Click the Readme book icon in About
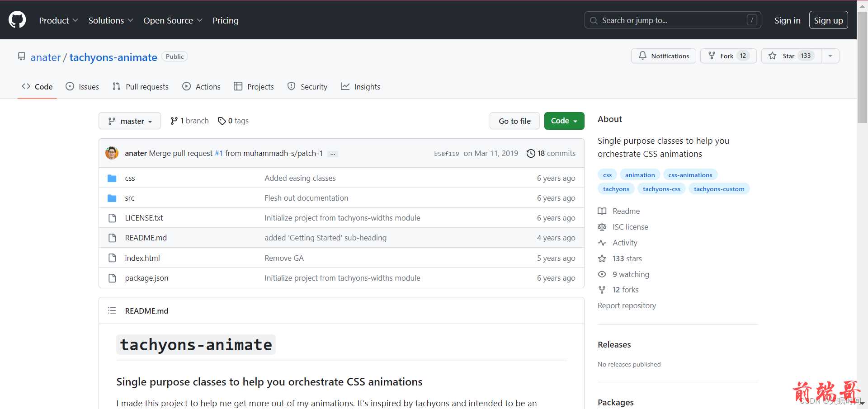This screenshot has width=868, height=409. (602, 211)
